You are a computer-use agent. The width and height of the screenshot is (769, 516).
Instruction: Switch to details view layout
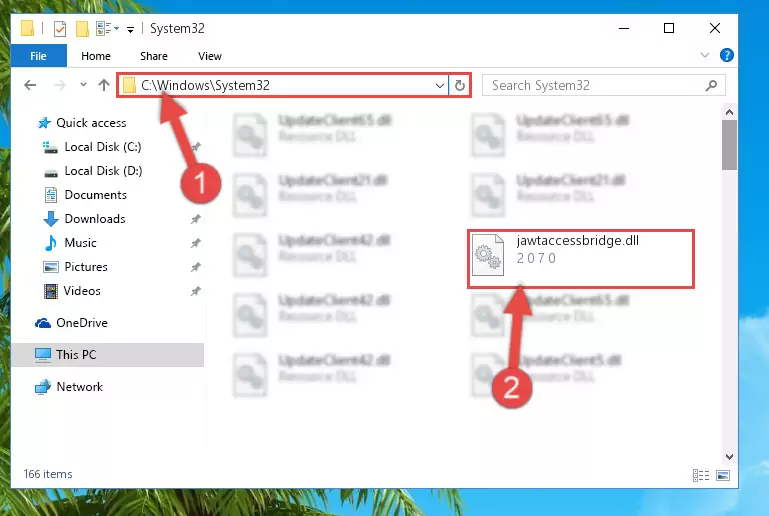(x=701, y=475)
